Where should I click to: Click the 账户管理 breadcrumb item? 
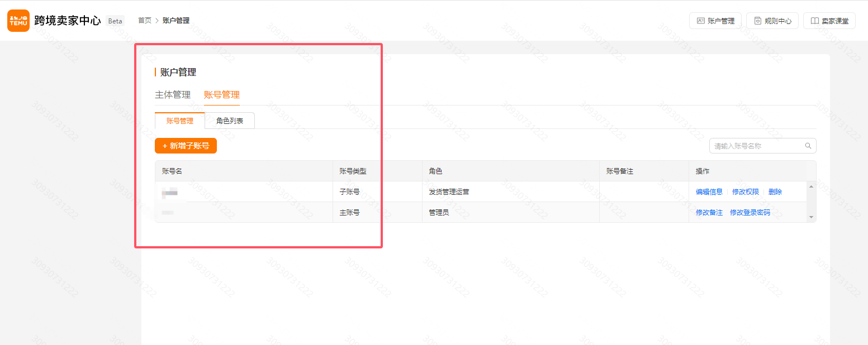click(x=176, y=21)
